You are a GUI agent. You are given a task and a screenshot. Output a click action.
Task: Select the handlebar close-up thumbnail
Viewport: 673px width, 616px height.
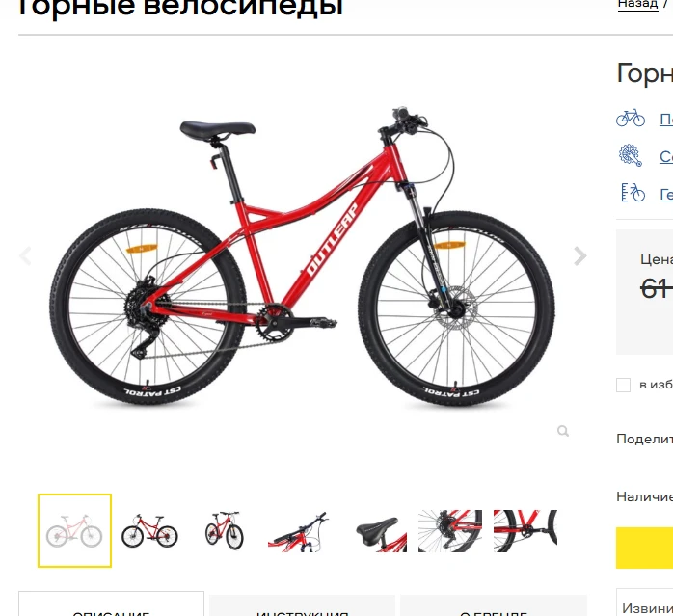(300, 531)
